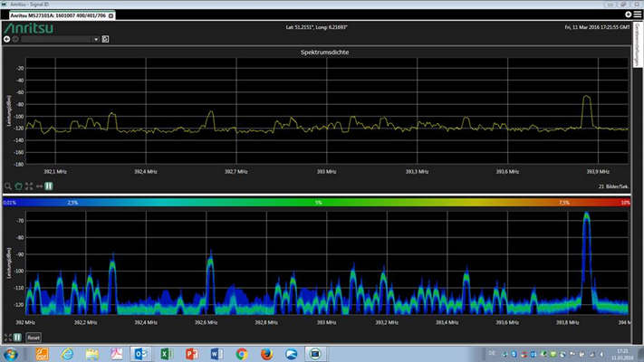Pause the upper spectrum trace
Screen dimensions: 644x362
(x=48, y=186)
